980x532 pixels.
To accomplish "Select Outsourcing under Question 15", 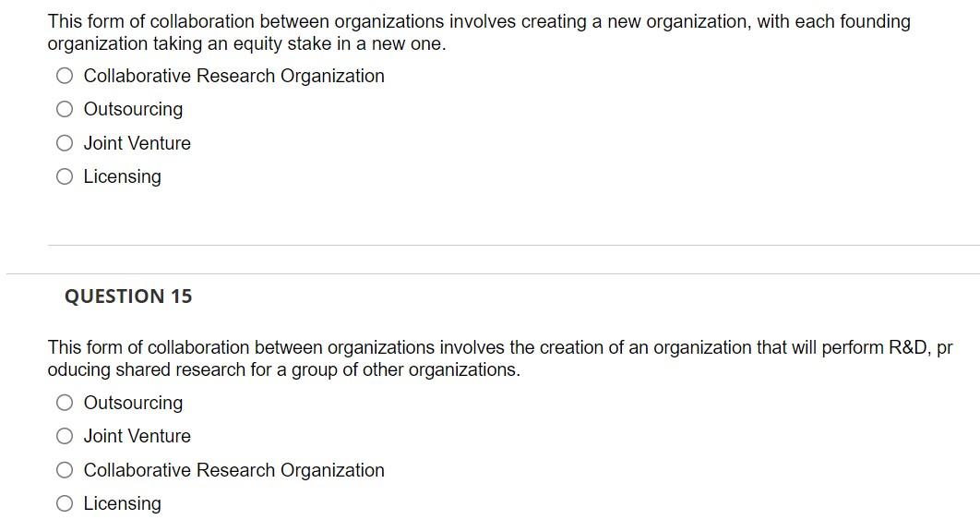I will click(x=64, y=402).
